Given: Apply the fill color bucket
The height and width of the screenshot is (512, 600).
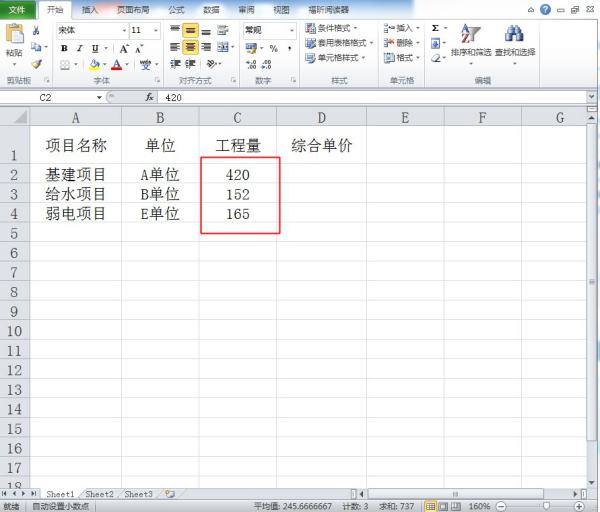Looking at the screenshot, I should click(94, 65).
